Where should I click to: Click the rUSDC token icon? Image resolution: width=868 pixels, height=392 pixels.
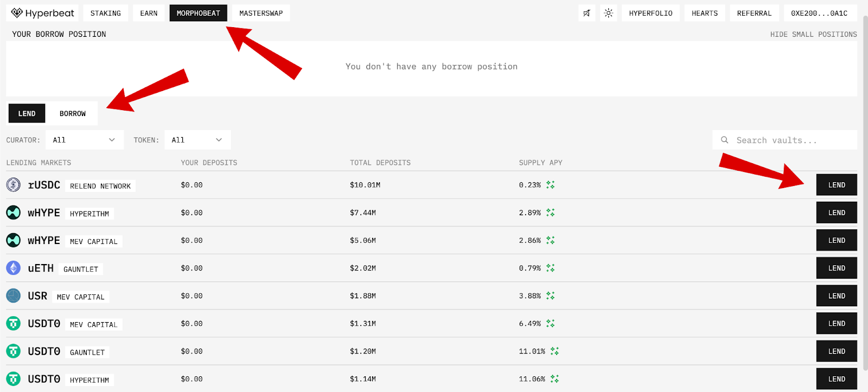click(x=14, y=185)
